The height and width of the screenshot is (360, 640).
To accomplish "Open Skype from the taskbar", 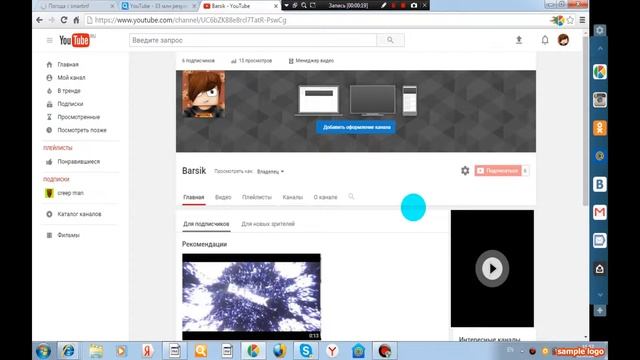I will [306, 351].
